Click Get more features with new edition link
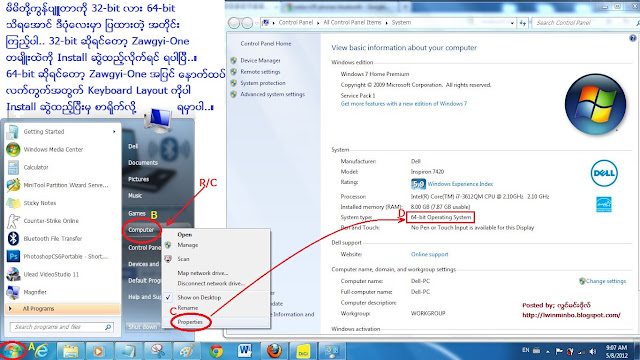The image size is (640, 360). click(x=404, y=104)
